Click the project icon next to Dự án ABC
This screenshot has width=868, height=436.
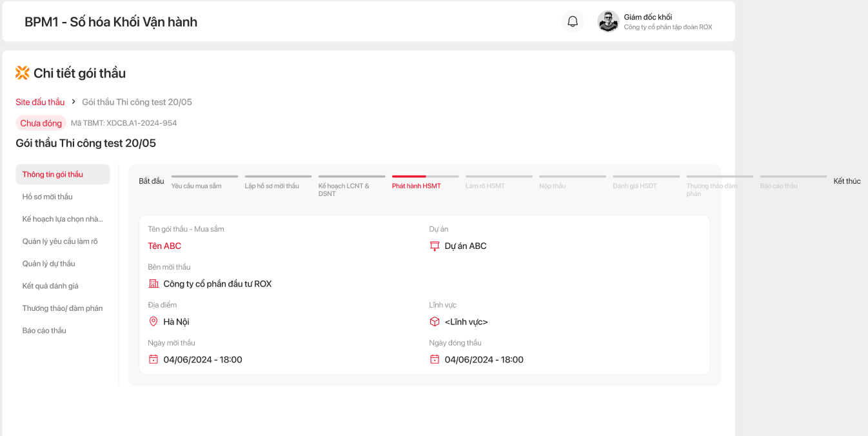pos(435,246)
